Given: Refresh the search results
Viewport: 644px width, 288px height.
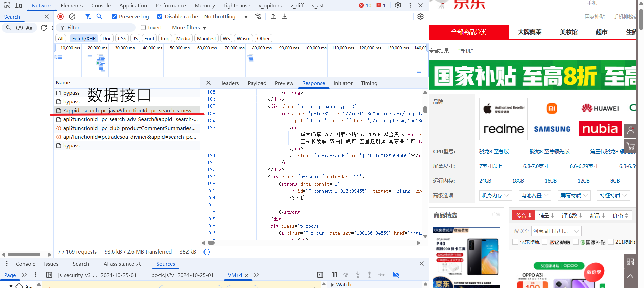Looking at the screenshot, I should tap(44, 28).
